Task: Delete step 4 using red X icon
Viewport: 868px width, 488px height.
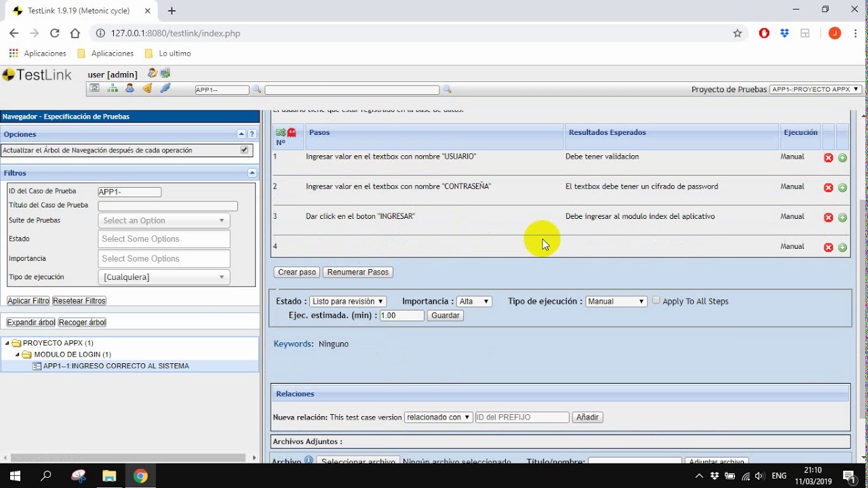Action: coord(828,247)
